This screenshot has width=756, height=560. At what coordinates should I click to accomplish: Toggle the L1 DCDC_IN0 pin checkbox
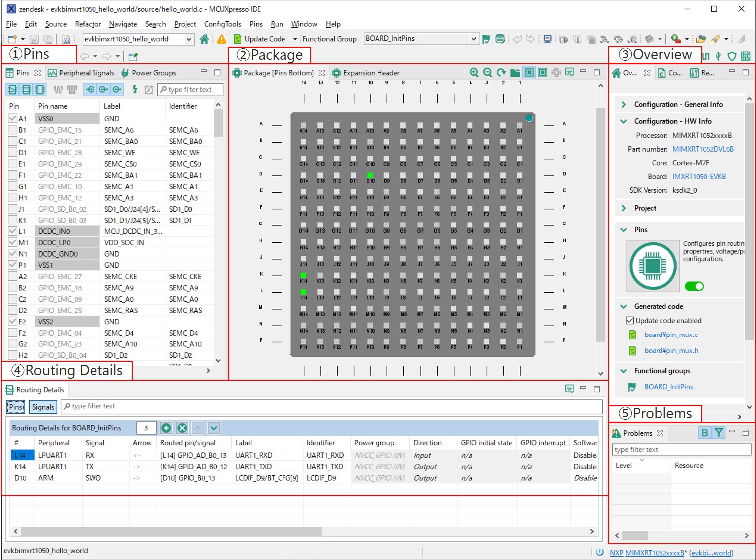pyautogui.click(x=13, y=231)
